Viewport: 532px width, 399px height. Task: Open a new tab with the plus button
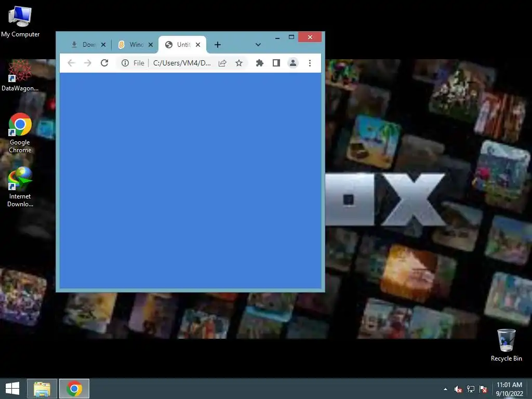click(218, 45)
